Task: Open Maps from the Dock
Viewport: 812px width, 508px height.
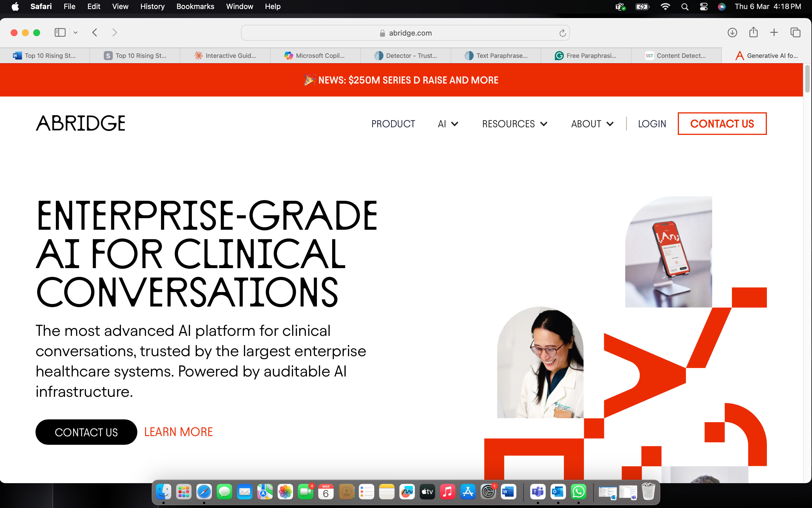Action: 265,492
